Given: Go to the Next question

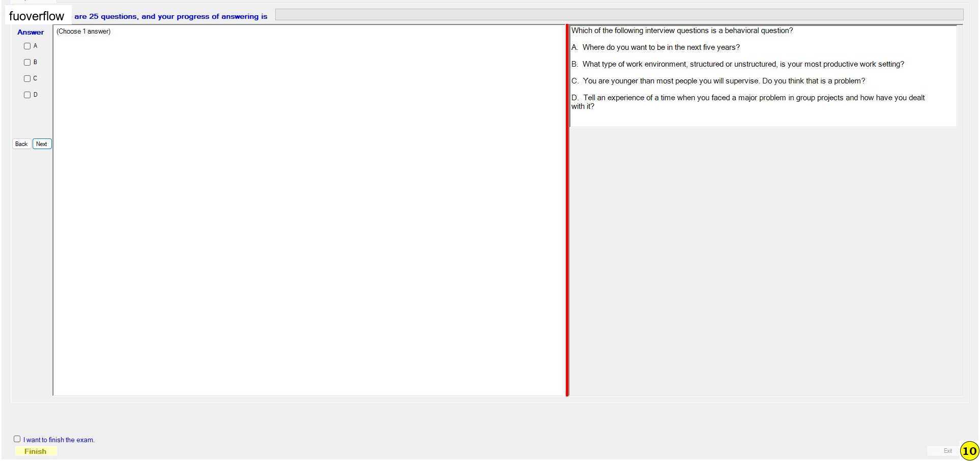Looking at the screenshot, I should 42,144.
